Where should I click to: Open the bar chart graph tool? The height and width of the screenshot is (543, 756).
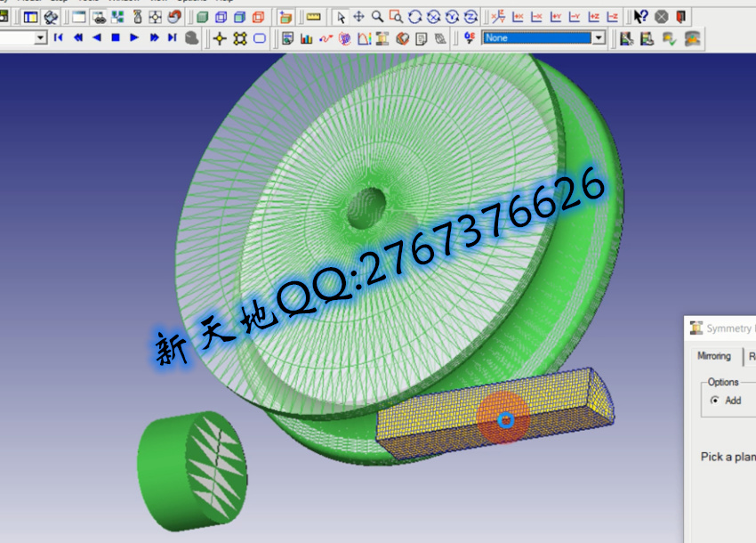(x=307, y=38)
